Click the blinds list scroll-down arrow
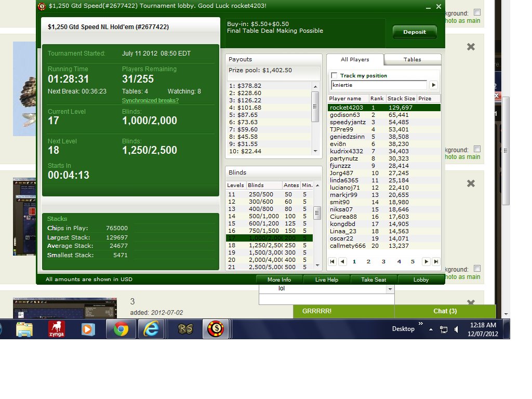 (x=317, y=265)
